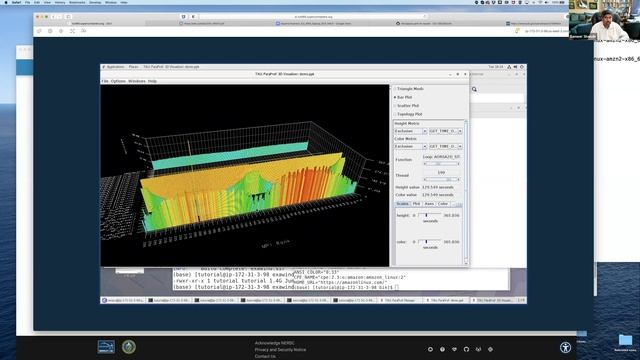Image resolution: width=640 pixels, height=360 pixels.
Task: Click the remote desktop volume icon
Action: pyautogui.click(x=515, y=67)
